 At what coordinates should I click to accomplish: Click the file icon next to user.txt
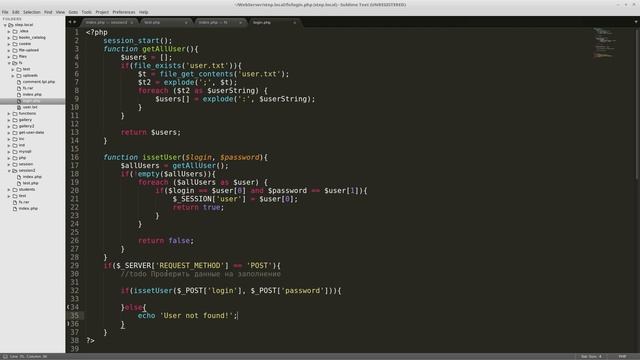pyautogui.click(x=19, y=107)
